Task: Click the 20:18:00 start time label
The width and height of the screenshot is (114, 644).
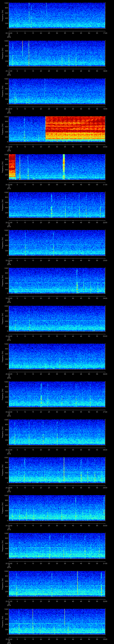Action: 9,109
